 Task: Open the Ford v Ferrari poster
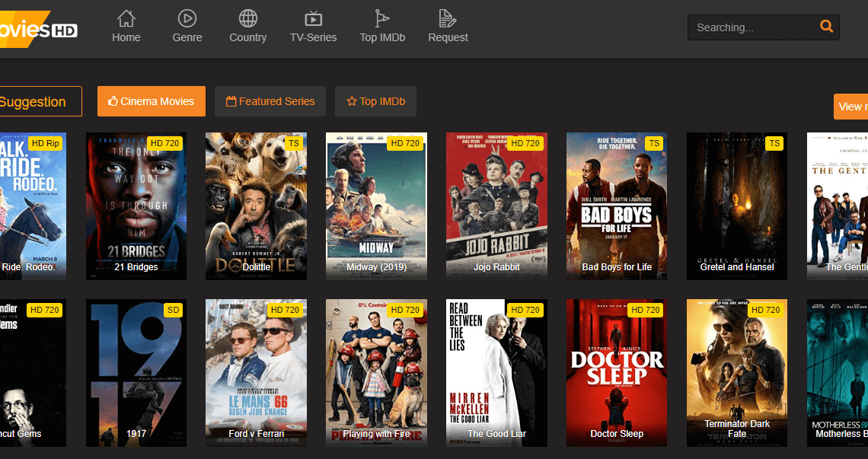coord(257,373)
